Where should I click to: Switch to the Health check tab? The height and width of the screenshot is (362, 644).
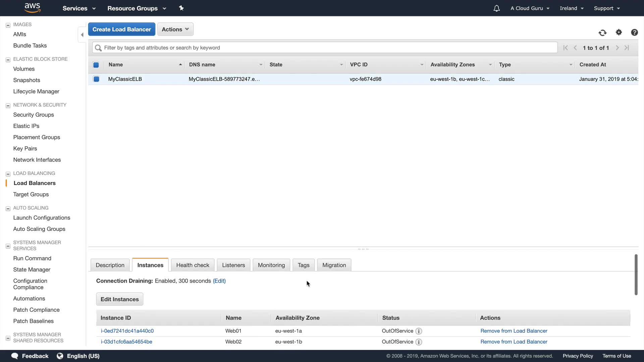click(193, 265)
